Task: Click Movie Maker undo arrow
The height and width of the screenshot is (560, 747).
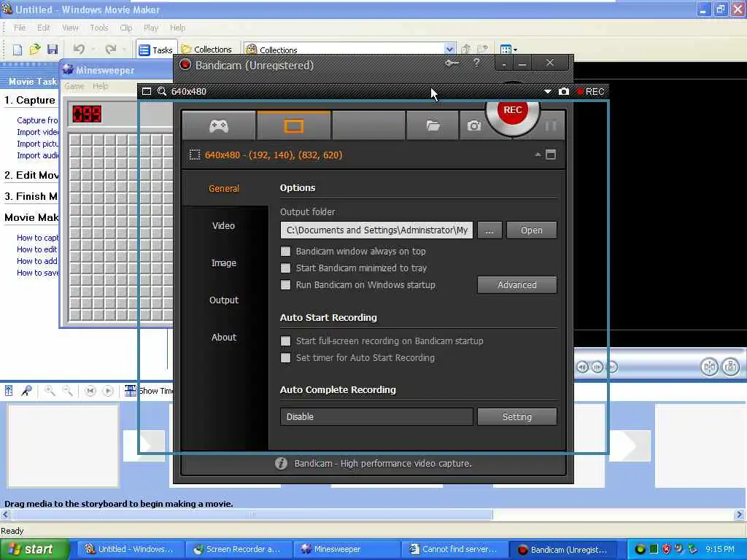Action: [x=79, y=49]
